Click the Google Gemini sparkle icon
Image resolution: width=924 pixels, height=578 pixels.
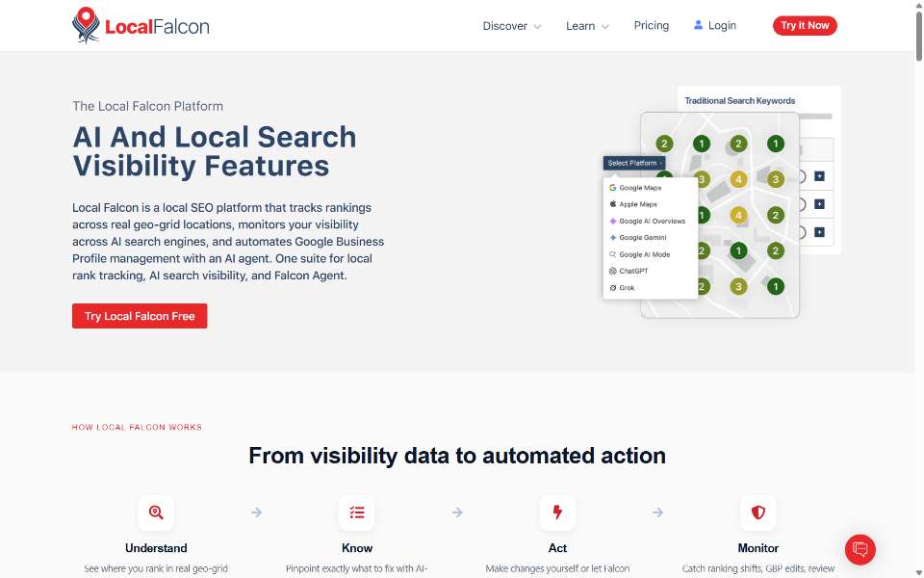click(612, 238)
